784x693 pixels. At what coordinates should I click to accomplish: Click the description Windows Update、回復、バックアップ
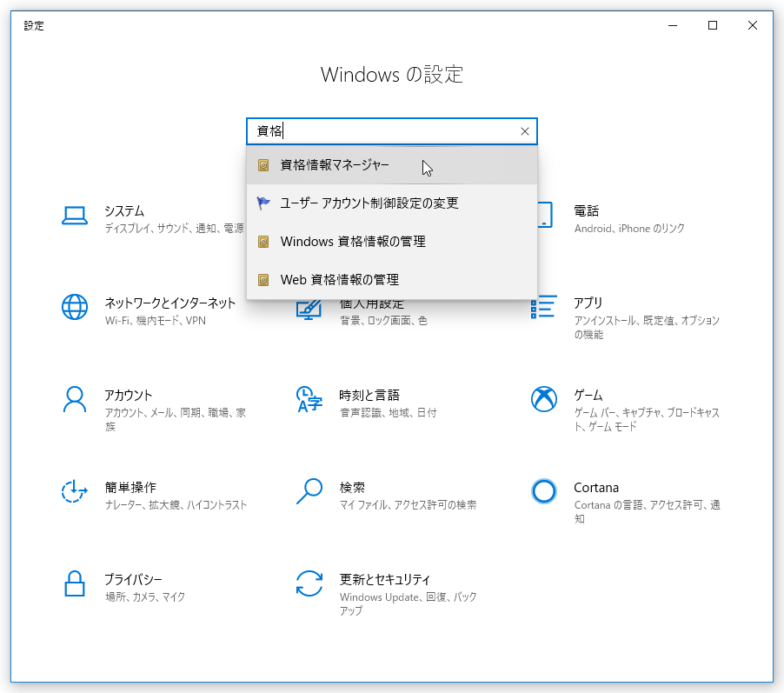tap(408, 603)
